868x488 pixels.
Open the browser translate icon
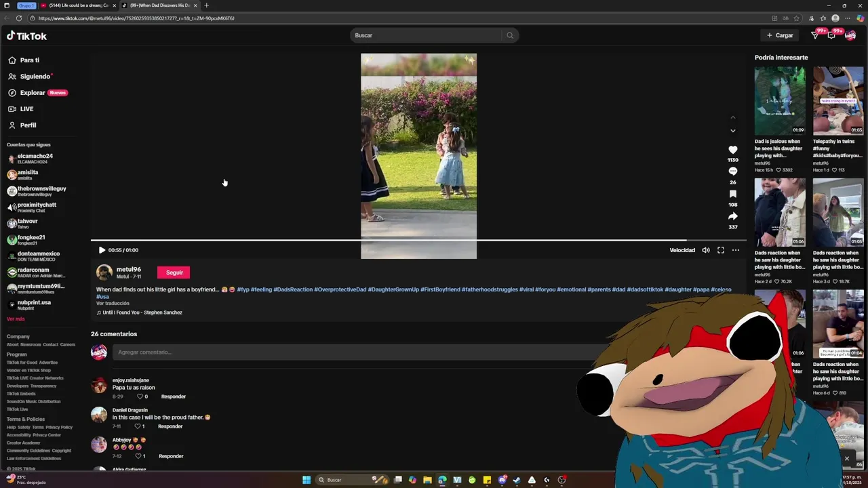tap(786, 18)
